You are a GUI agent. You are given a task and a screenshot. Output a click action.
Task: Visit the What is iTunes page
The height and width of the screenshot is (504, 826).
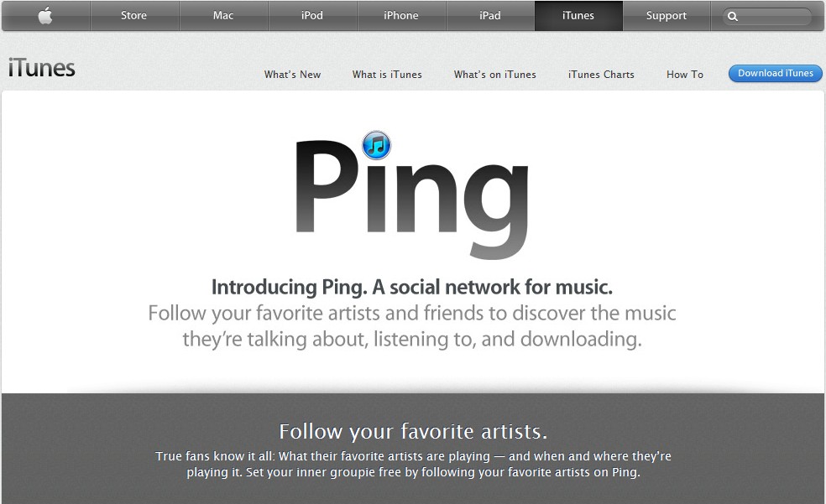point(387,75)
